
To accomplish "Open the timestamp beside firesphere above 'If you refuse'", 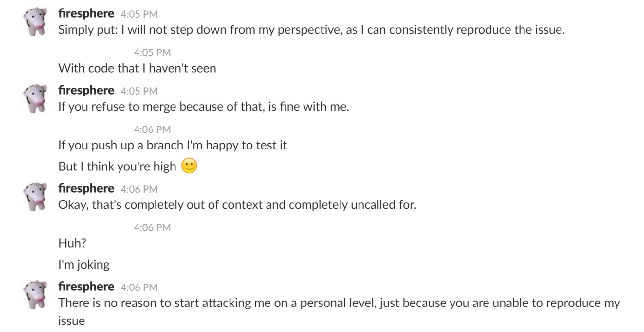I will 139,91.
